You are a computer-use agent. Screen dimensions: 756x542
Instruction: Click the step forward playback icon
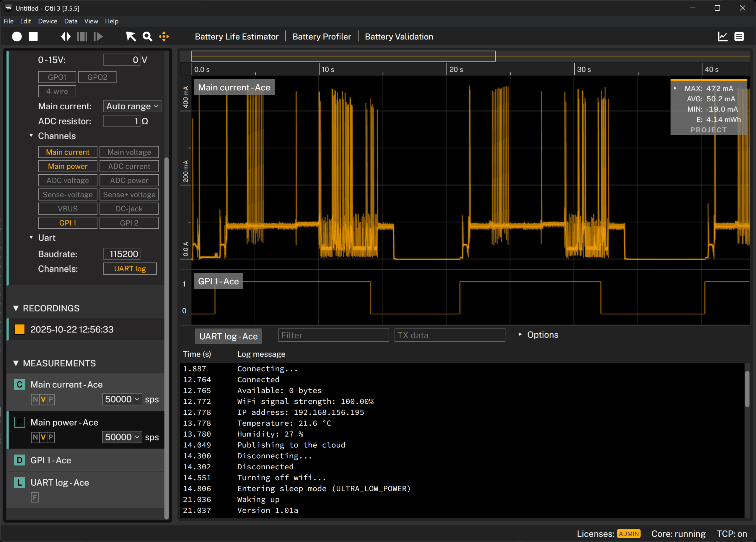98,36
